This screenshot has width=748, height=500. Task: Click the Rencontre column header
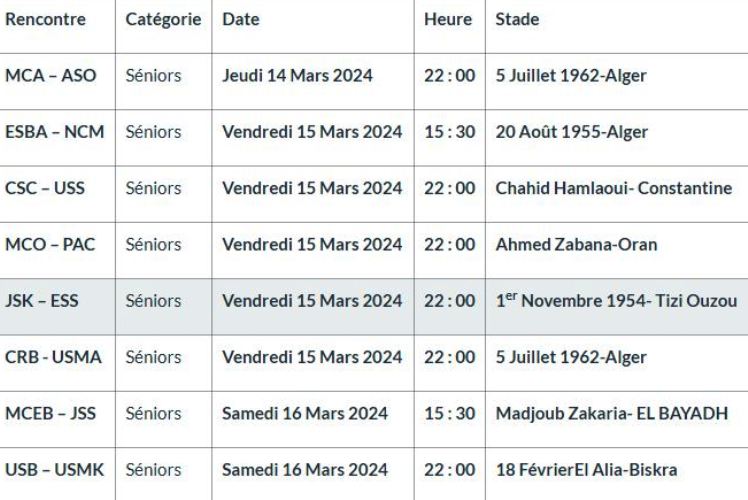tap(46, 20)
